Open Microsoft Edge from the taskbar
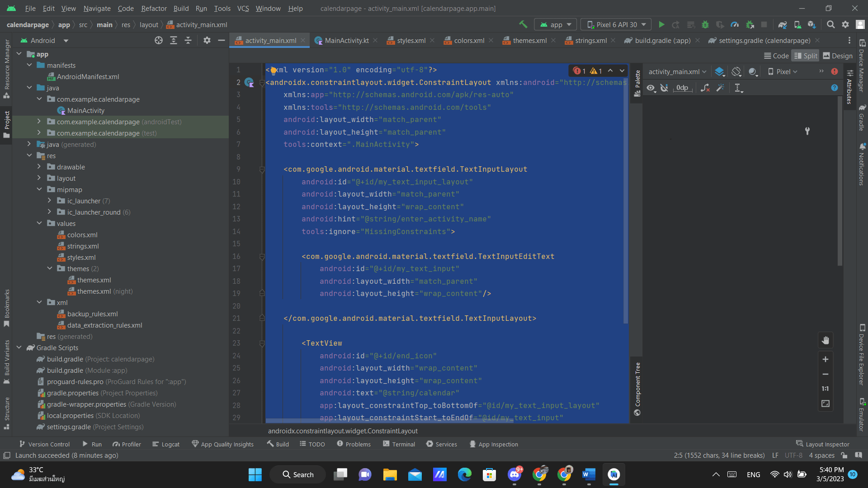 coord(464,474)
